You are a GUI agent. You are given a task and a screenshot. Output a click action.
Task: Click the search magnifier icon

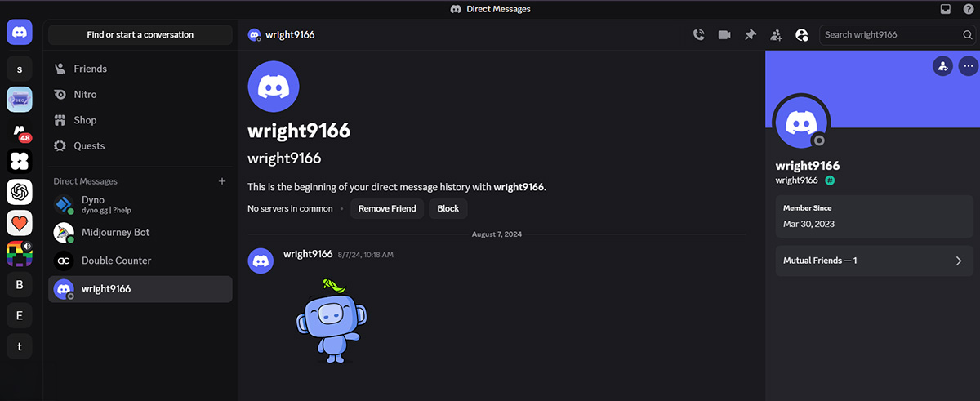coord(968,35)
